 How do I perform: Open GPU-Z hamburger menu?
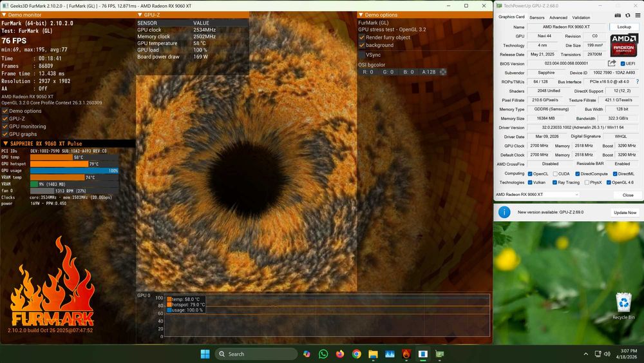coord(638,15)
